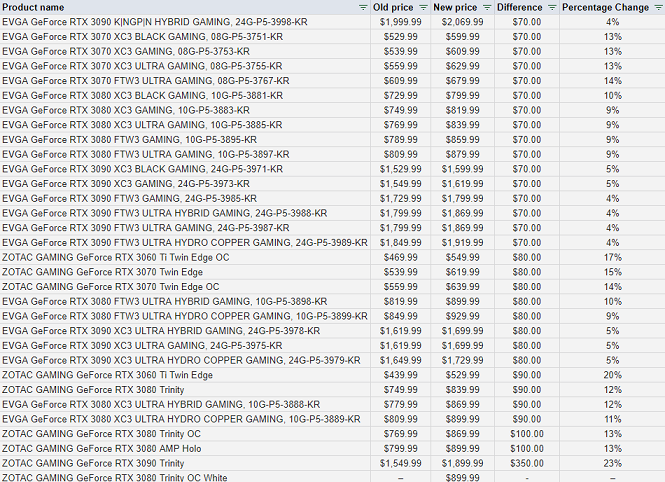The height and width of the screenshot is (482, 665).
Task: Select the New price header text
Action: pyautogui.click(x=455, y=8)
